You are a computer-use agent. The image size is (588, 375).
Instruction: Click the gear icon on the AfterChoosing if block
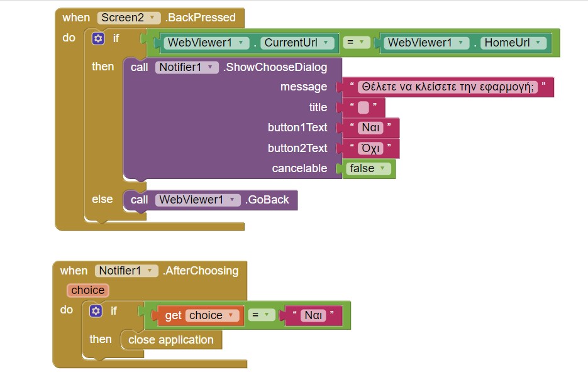tap(96, 311)
